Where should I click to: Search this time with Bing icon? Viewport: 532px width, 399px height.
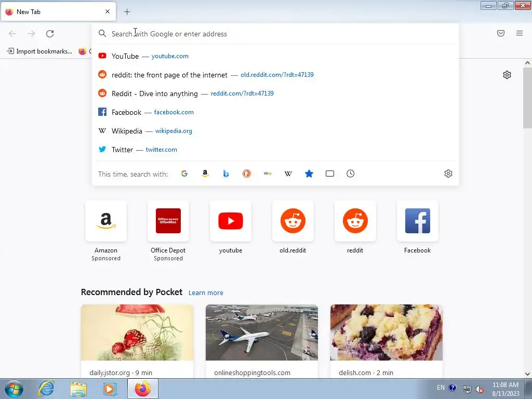click(x=226, y=174)
